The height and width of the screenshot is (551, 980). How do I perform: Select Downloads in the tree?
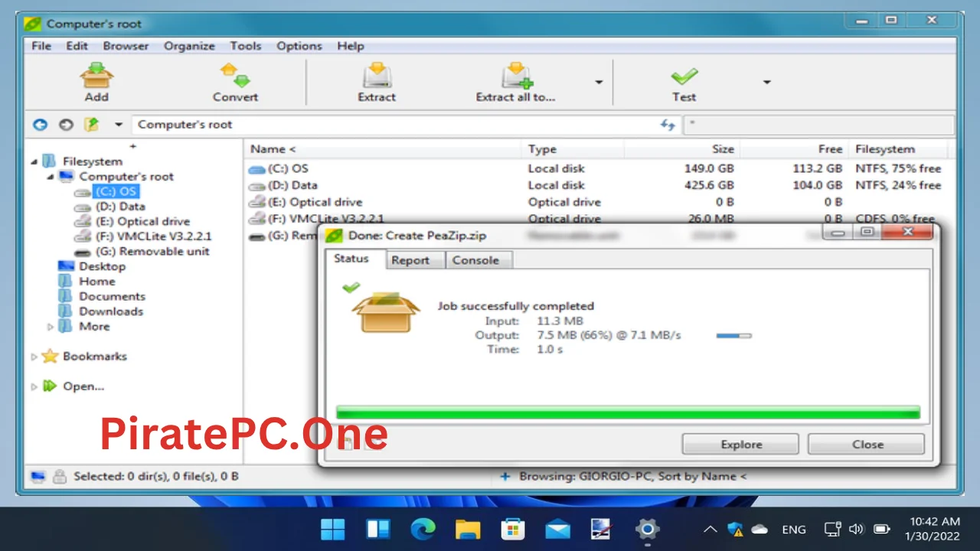[111, 311]
